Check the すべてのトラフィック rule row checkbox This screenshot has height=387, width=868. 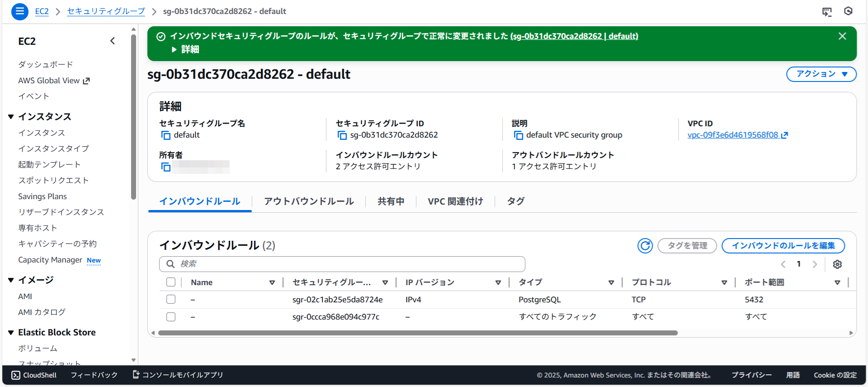[x=171, y=317]
